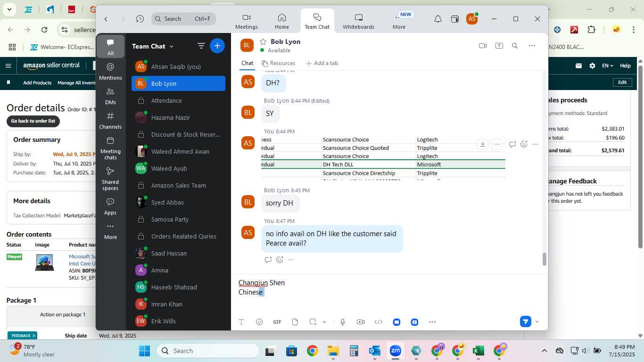
Task: Open the Seller Central mail icon
Action: [578, 66]
